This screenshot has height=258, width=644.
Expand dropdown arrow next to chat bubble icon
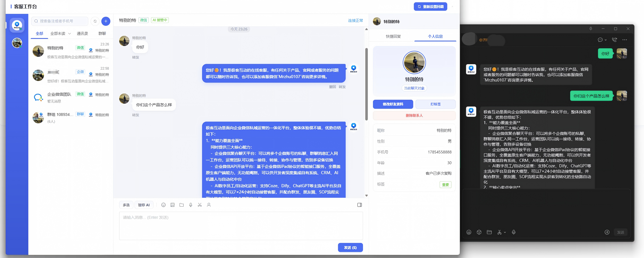click(606, 40)
